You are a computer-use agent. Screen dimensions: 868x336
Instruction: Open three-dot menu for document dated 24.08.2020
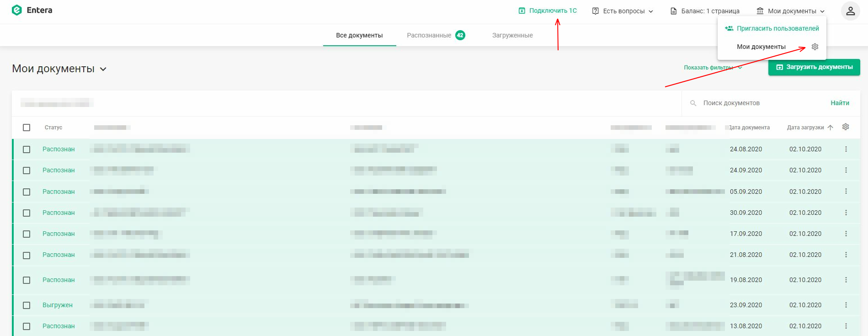[846, 149]
